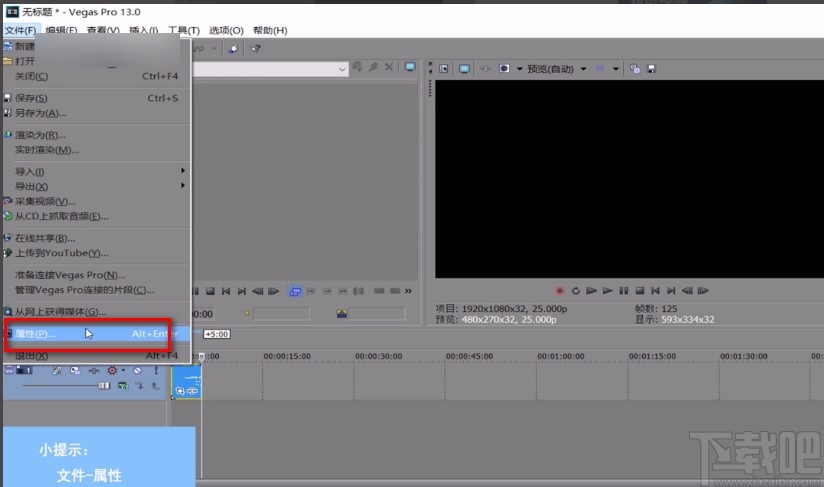Click the What's This help icon
824x487 pixels.
tap(255, 49)
